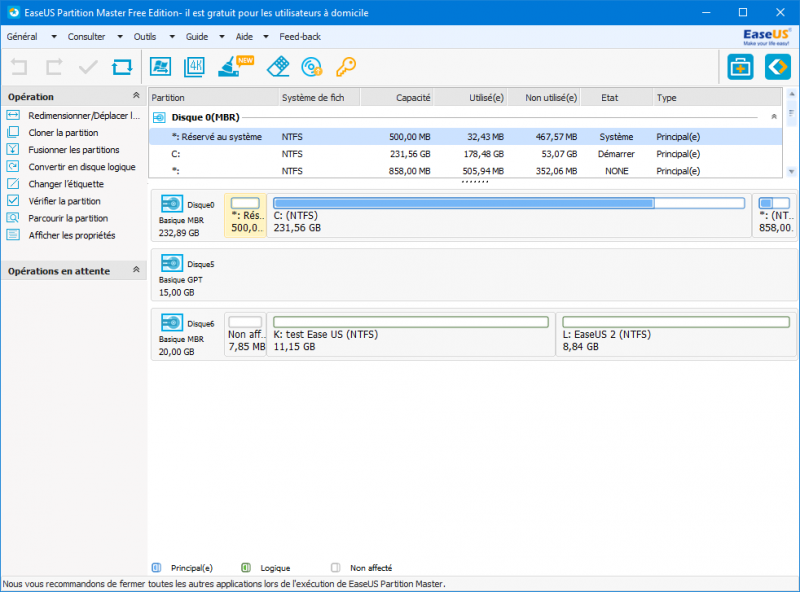Select the 858,00 partition block on Disque0

point(775,215)
